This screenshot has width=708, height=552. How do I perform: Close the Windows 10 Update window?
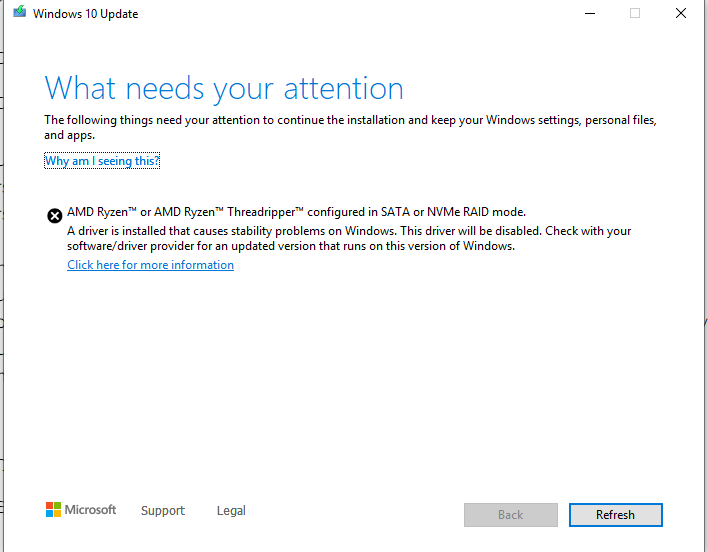point(681,14)
